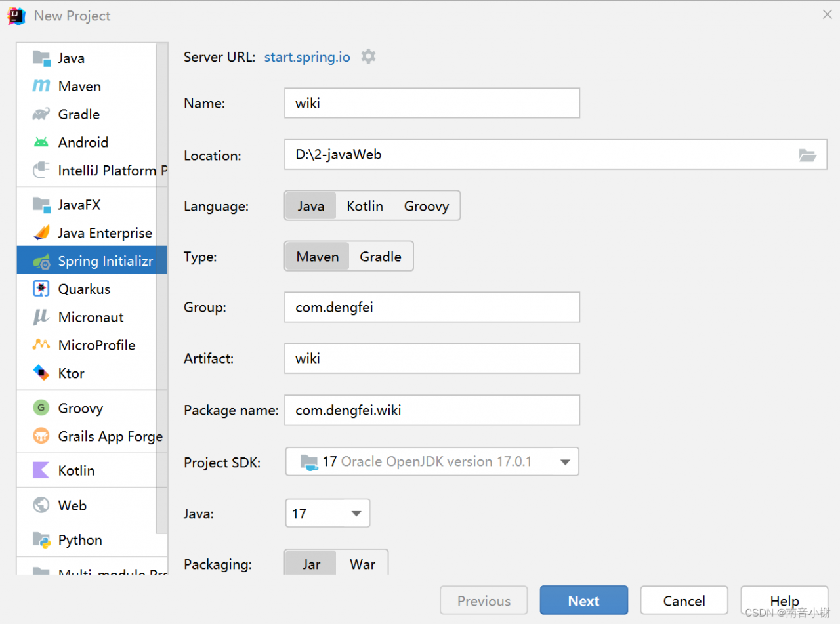Pick the Java Enterprise flame icon
The height and width of the screenshot is (624, 840).
pos(41,233)
